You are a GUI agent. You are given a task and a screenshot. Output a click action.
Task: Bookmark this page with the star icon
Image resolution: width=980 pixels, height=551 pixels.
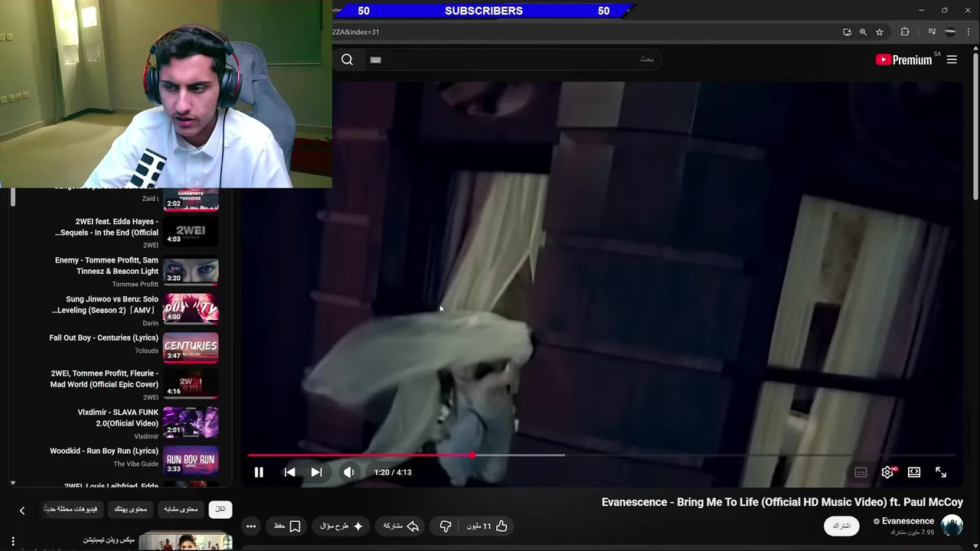[880, 32]
